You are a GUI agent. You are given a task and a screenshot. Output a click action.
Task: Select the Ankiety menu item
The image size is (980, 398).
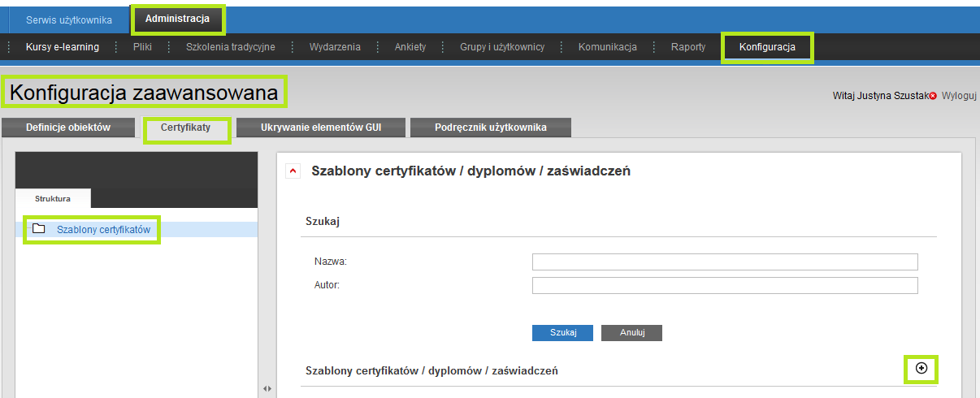tap(410, 47)
